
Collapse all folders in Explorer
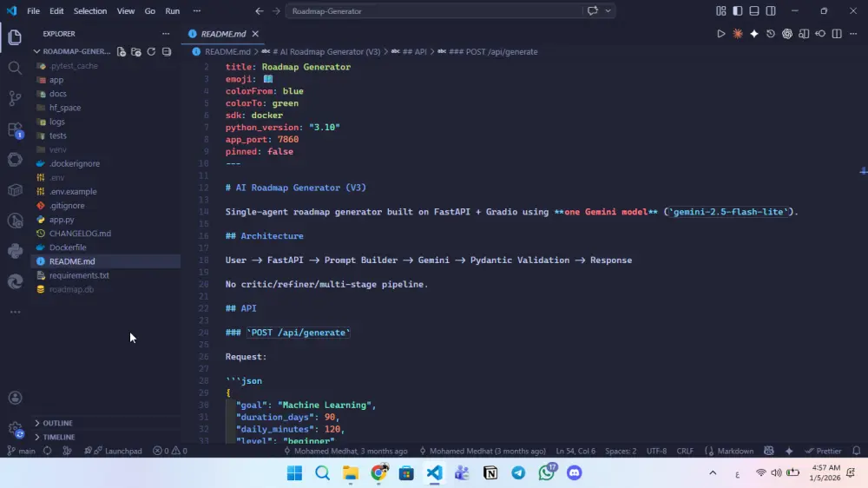[167, 51]
